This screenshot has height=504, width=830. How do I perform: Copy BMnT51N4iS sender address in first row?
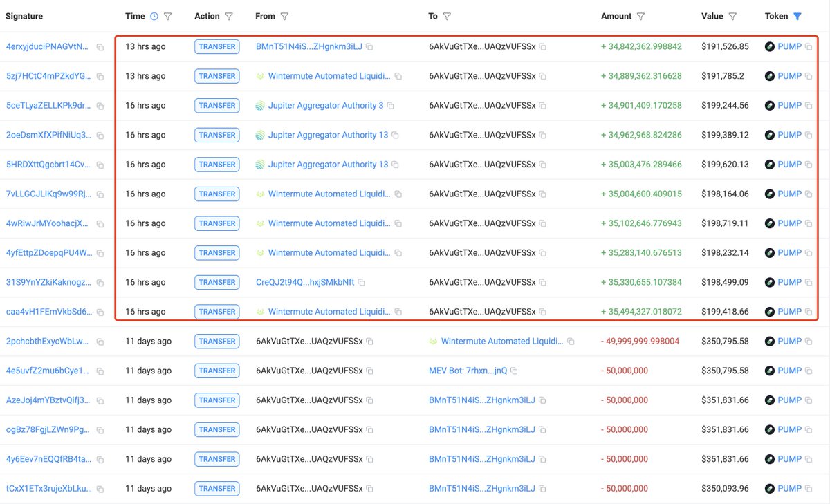369,47
